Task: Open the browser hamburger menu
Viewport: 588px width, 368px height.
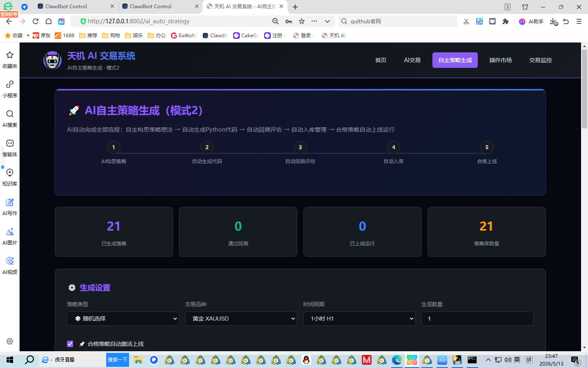Action: tap(579, 21)
